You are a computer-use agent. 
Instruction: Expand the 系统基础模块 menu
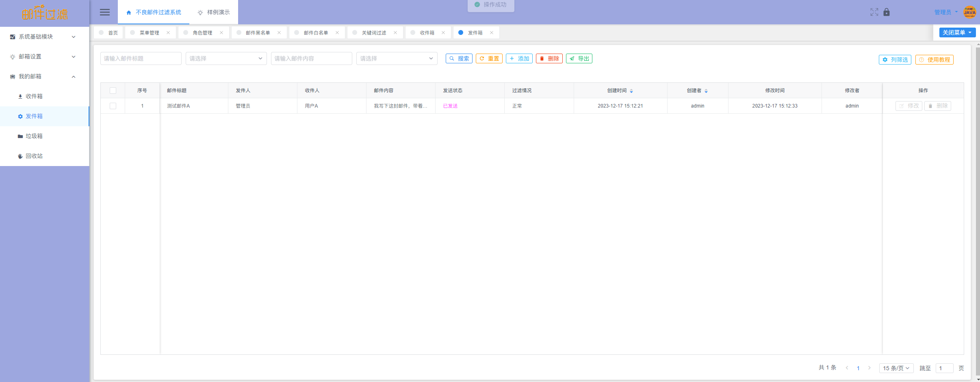click(x=44, y=37)
